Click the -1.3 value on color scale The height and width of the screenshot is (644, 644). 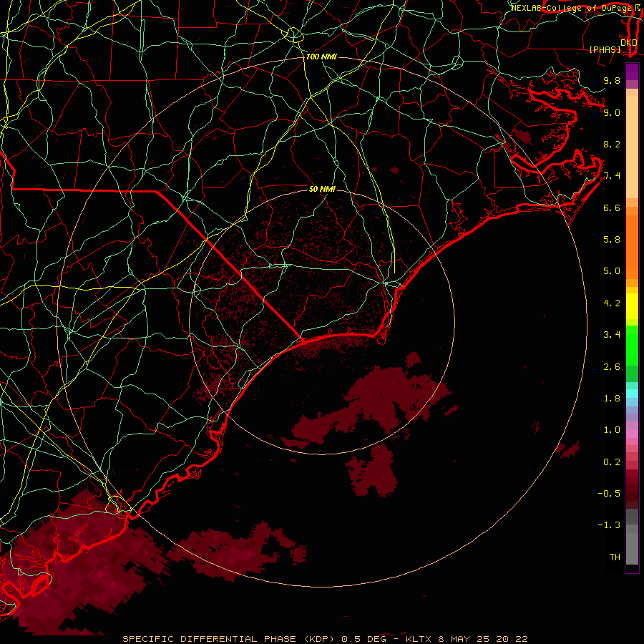[x=609, y=525]
